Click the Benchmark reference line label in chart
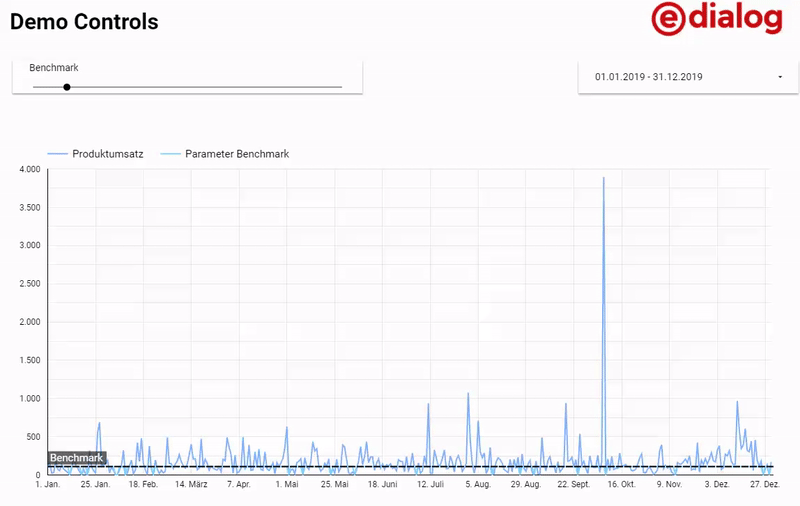The width and height of the screenshot is (800, 506). point(77,458)
